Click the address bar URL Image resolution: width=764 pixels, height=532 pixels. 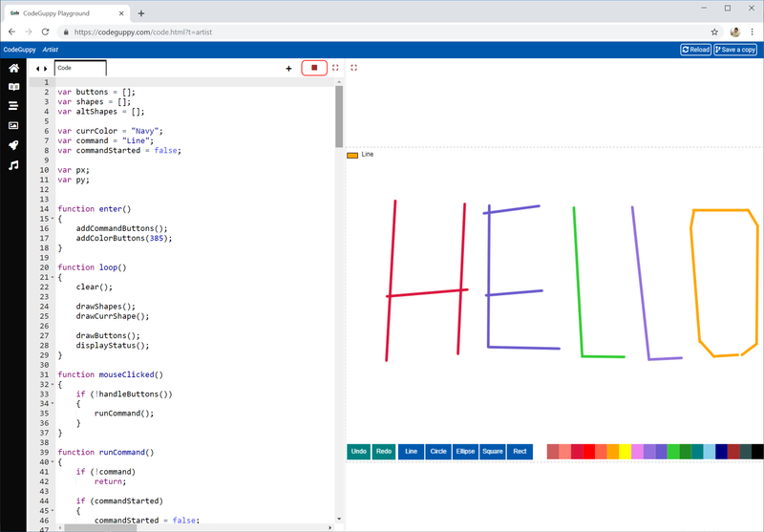[142, 32]
